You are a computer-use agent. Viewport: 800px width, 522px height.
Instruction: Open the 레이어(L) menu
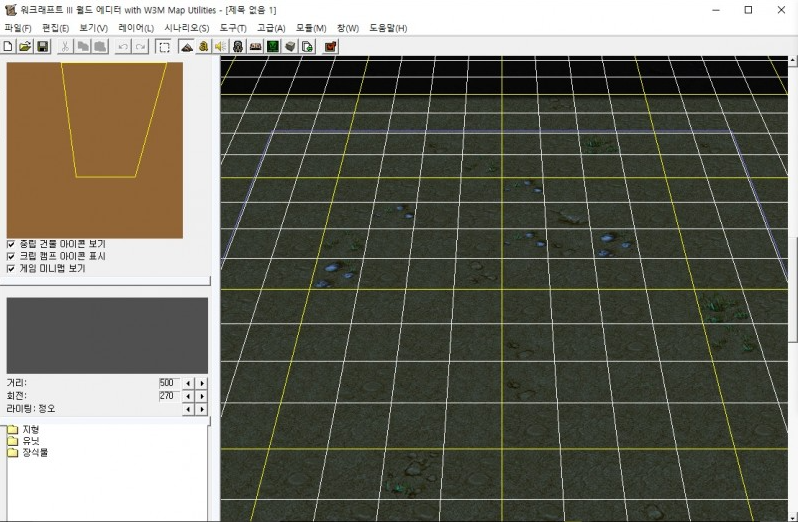pyautogui.click(x=136, y=28)
